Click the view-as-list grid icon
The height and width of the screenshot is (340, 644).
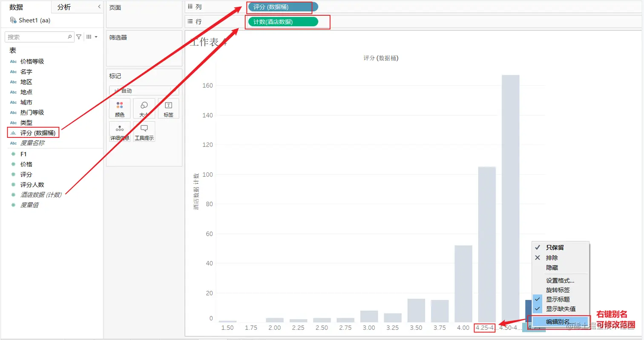[x=89, y=37]
